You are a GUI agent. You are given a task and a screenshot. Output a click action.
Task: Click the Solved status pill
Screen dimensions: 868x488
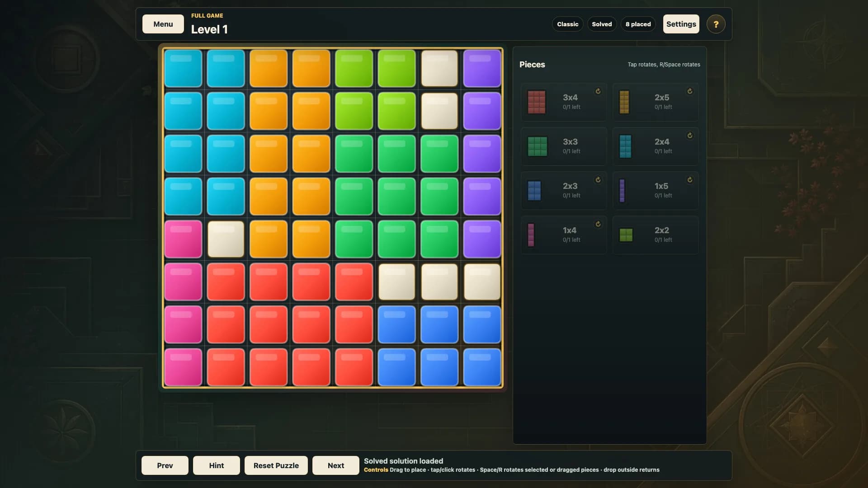point(602,24)
